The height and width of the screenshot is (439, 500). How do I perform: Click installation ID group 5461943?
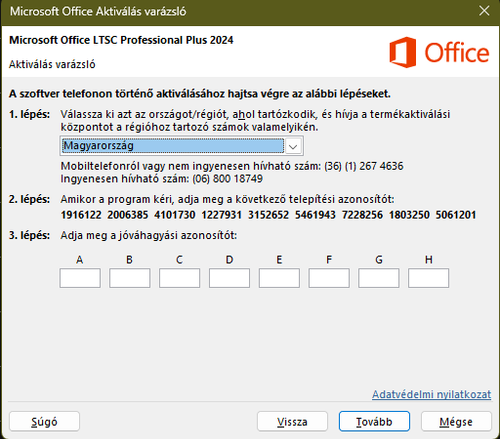315,215
